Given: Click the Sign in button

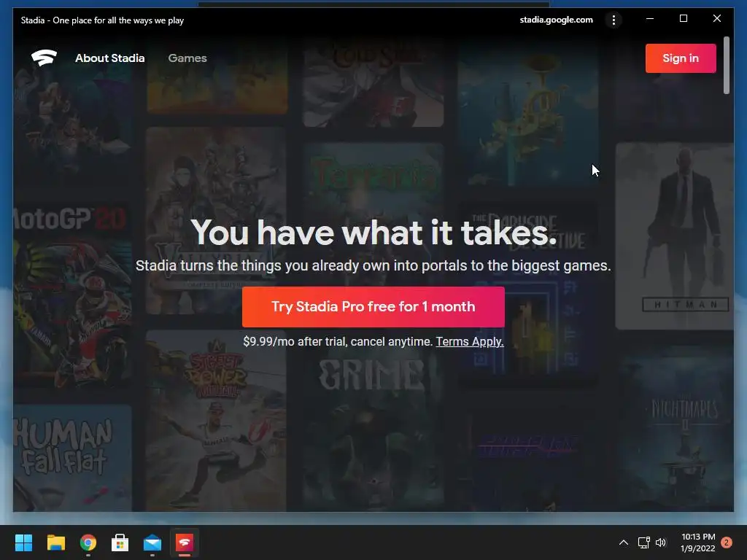Looking at the screenshot, I should (x=681, y=58).
